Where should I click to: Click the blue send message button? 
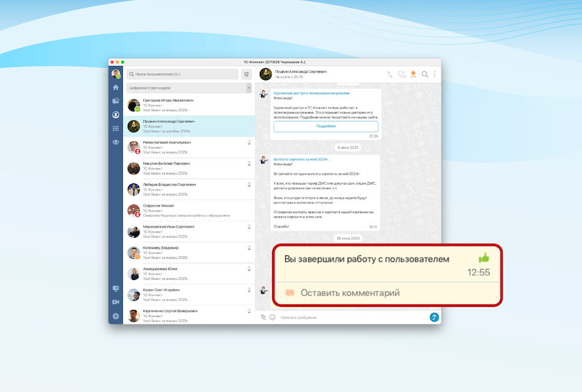[434, 317]
